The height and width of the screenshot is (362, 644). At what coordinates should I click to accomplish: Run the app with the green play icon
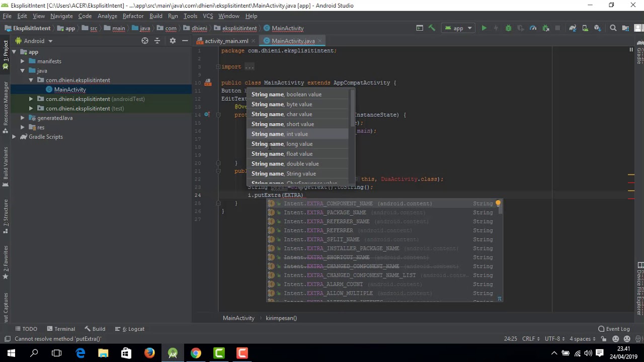coord(484,28)
